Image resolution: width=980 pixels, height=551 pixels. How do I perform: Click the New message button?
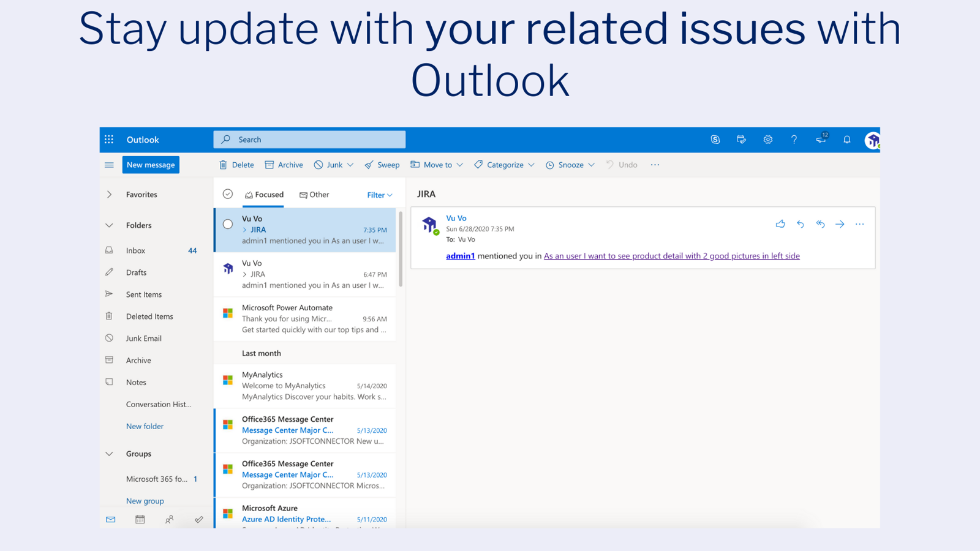pyautogui.click(x=151, y=165)
